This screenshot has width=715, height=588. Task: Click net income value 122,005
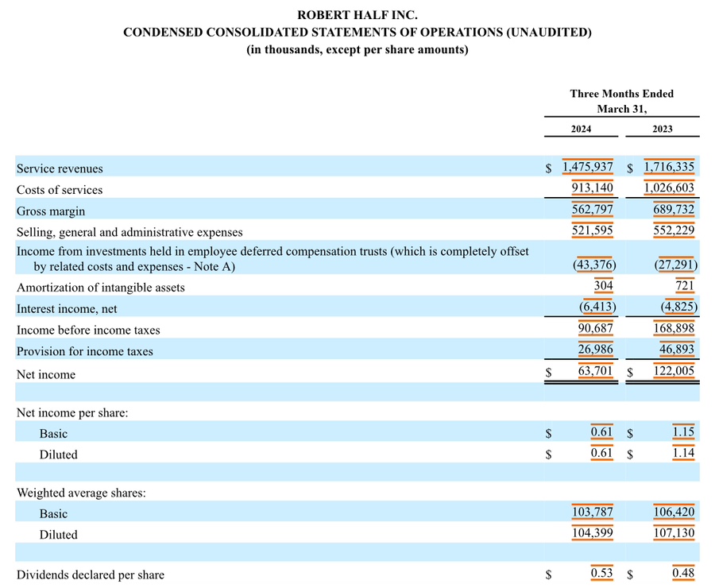[x=674, y=370]
